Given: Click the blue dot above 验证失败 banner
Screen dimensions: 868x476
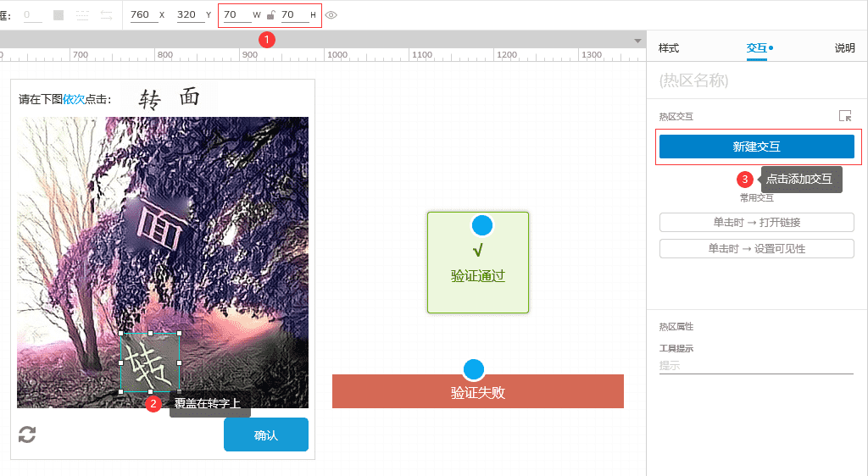Looking at the screenshot, I should (474, 370).
